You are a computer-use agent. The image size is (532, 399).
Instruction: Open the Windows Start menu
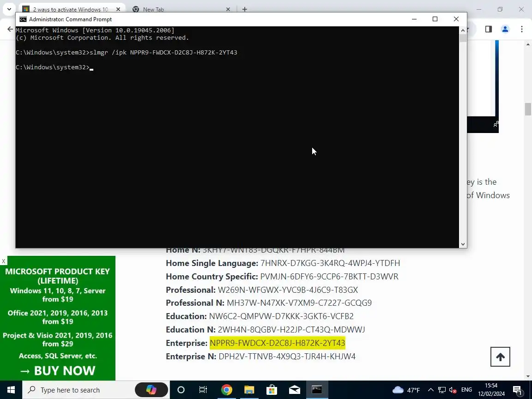click(x=11, y=390)
